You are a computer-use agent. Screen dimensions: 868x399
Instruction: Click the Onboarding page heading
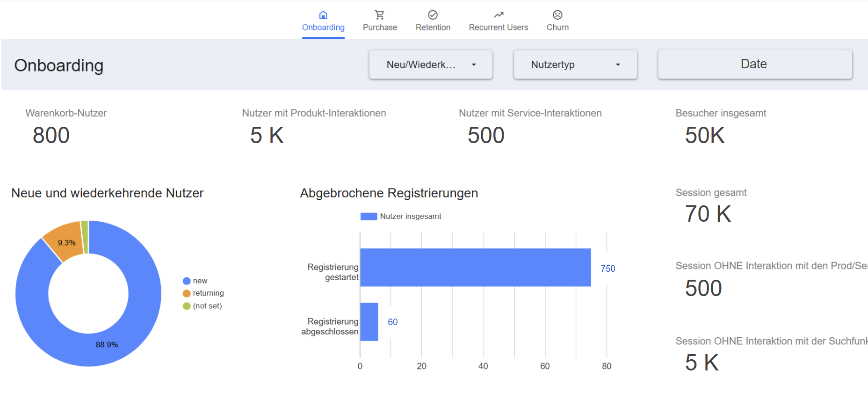coord(59,65)
